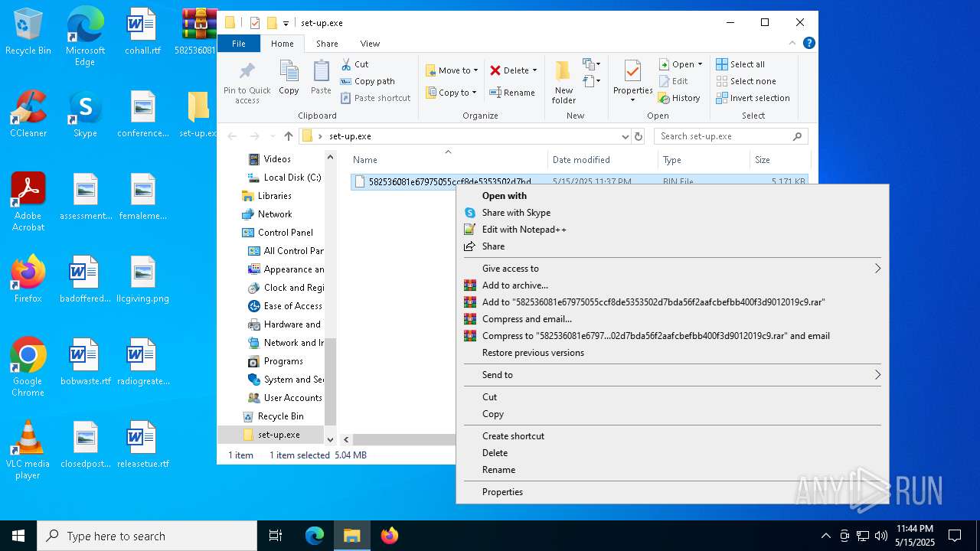The width and height of the screenshot is (980, 551).
Task: Click Paste shortcut in ribbon
Action: click(375, 98)
